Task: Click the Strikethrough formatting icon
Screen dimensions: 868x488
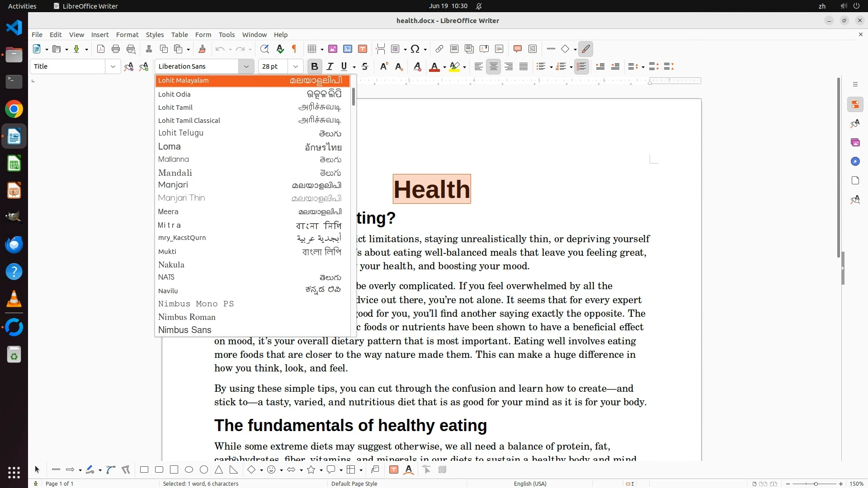Action: pos(365,67)
